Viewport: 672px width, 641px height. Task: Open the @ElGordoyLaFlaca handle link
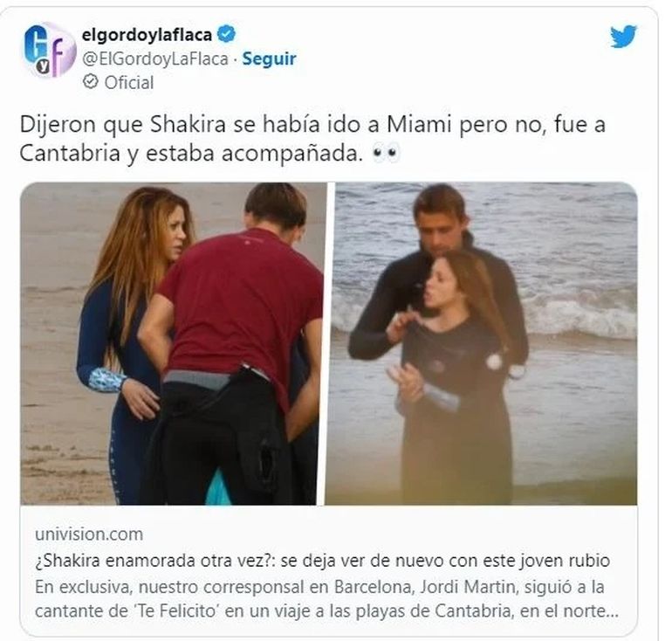pyautogui.click(x=155, y=59)
